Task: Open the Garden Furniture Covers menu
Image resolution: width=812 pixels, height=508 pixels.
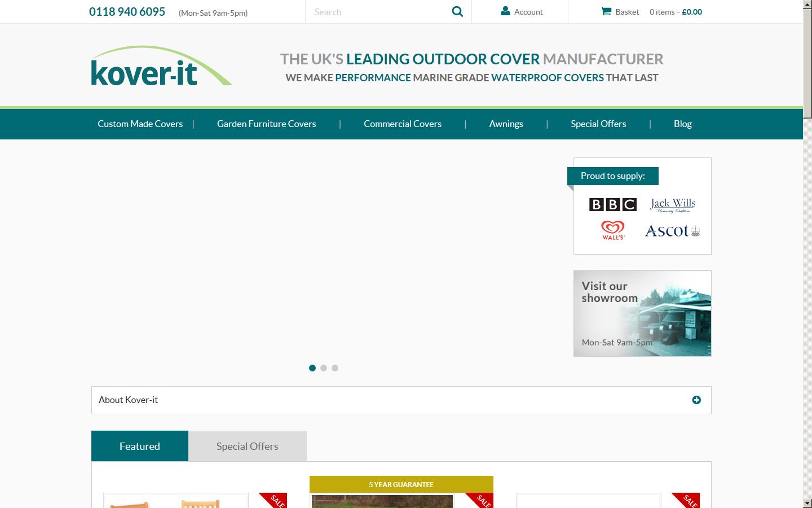Action: [x=266, y=124]
